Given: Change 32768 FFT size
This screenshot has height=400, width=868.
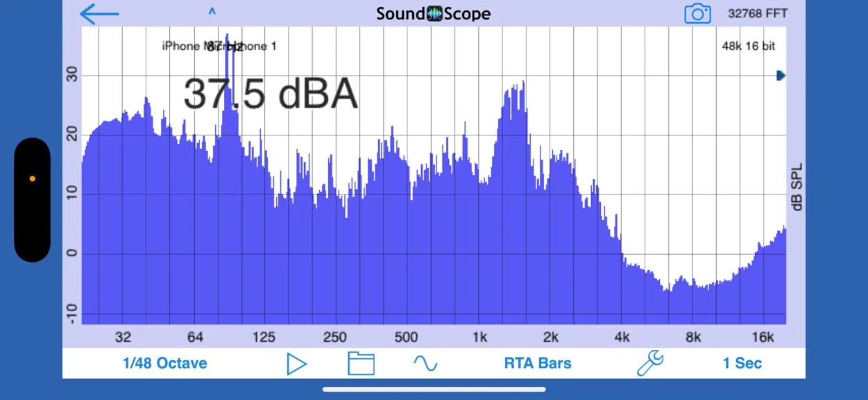Looking at the screenshot, I should 758,13.
